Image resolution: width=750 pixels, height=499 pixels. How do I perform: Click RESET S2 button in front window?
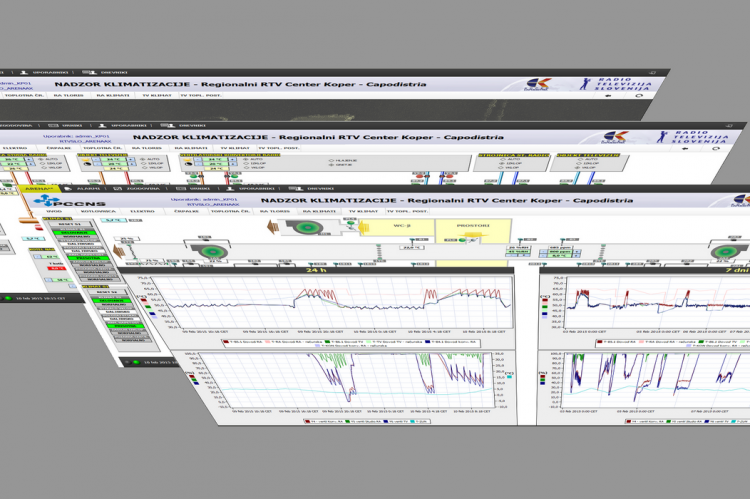tap(106, 292)
